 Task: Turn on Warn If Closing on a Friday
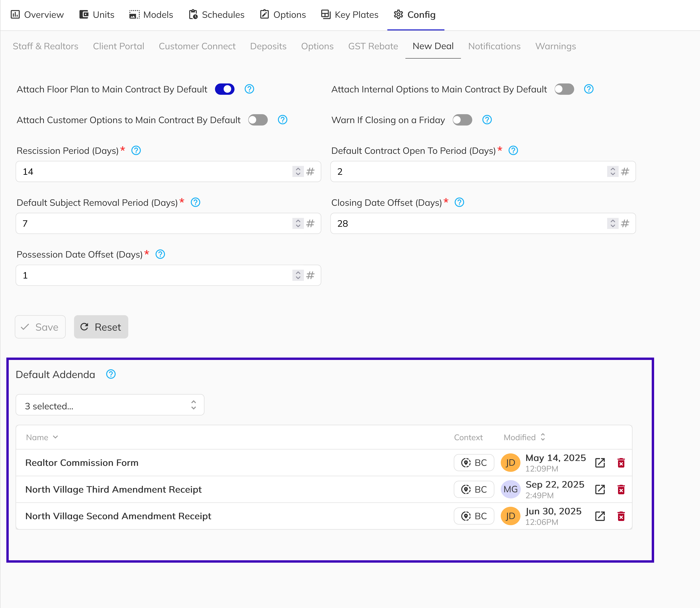point(463,120)
